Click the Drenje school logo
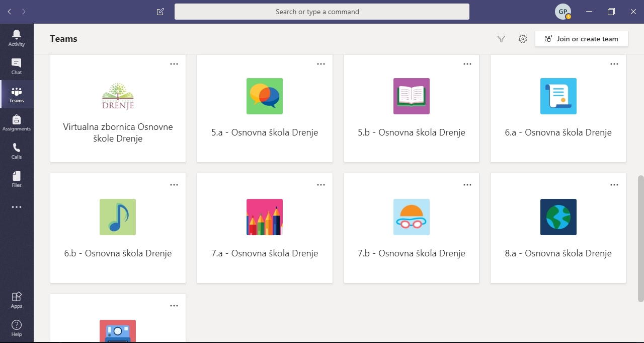The width and height of the screenshot is (644, 343). click(118, 96)
